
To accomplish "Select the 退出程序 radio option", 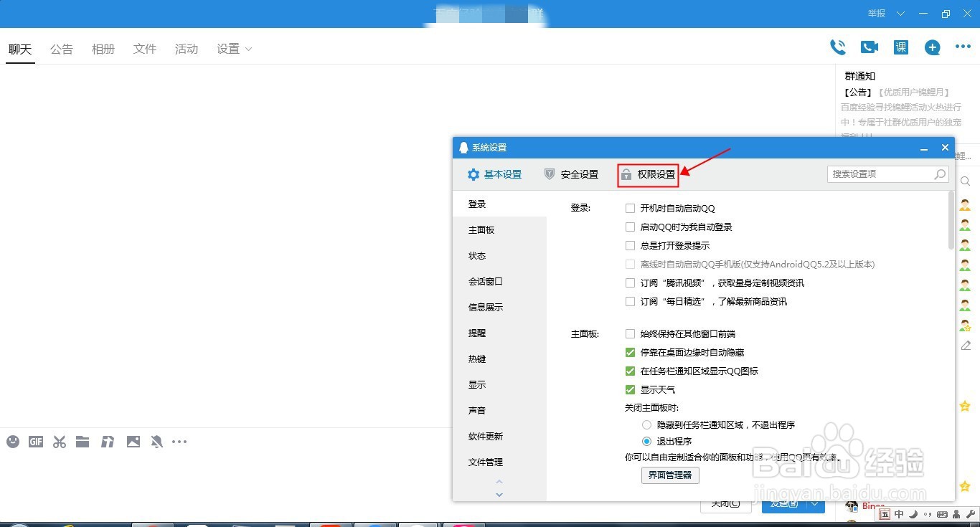I will [x=646, y=442].
